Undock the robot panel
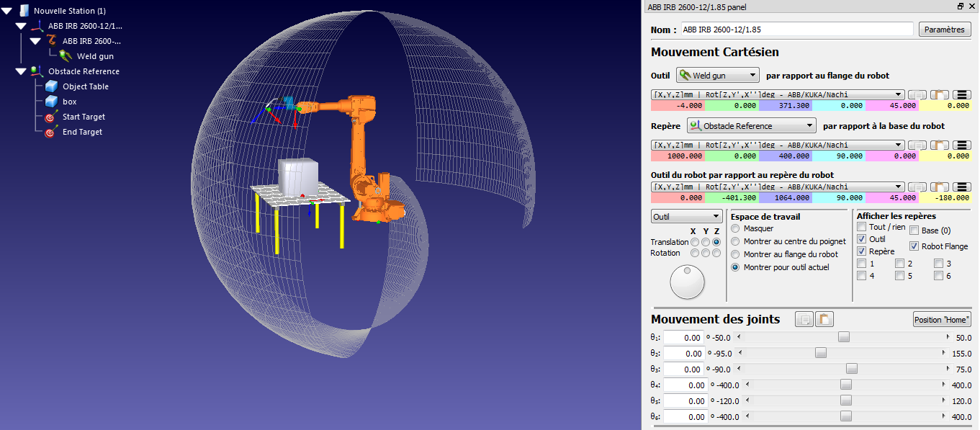The image size is (980, 430). [961, 6]
